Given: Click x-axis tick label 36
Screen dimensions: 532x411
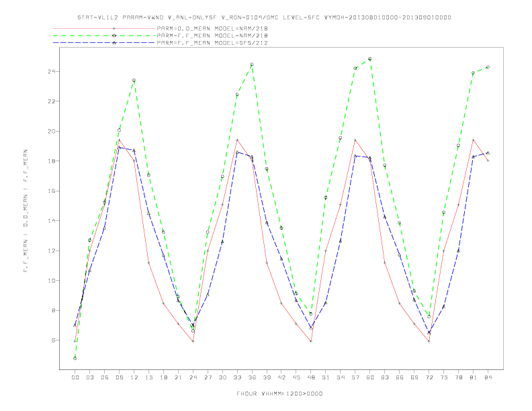Looking at the screenshot, I should pyautogui.click(x=252, y=377).
